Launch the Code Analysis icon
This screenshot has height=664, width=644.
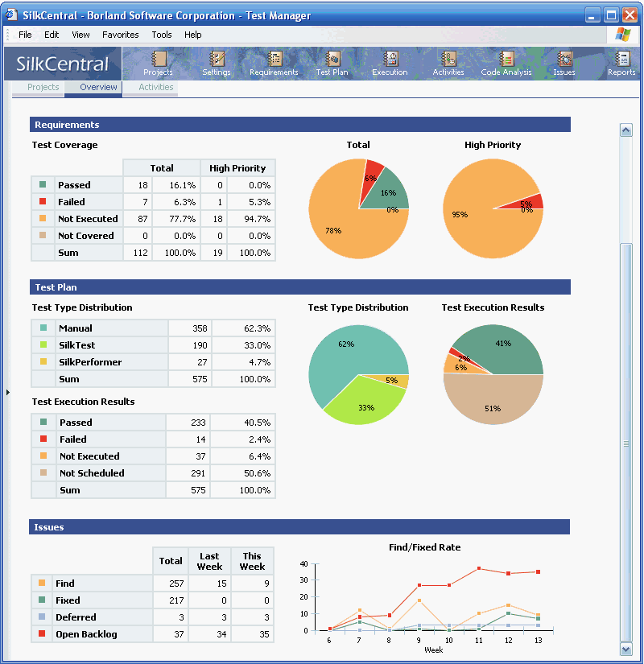[506, 60]
